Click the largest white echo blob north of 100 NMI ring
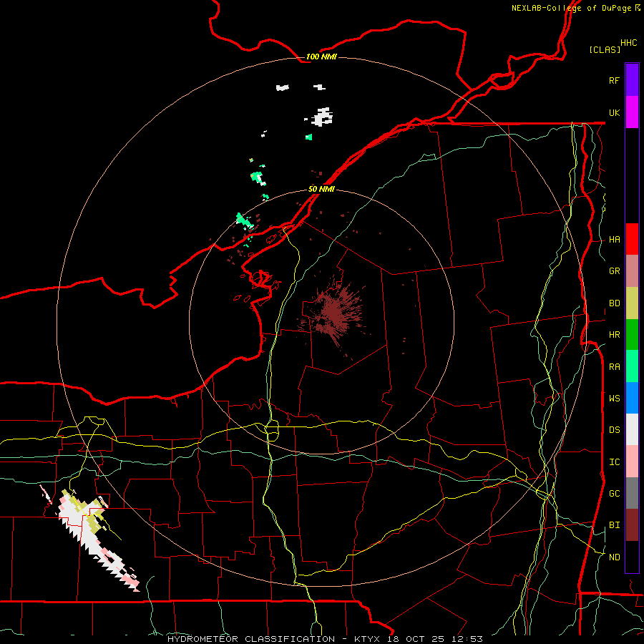The image size is (644, 644). pyautogui.click(x=323, y=117)
